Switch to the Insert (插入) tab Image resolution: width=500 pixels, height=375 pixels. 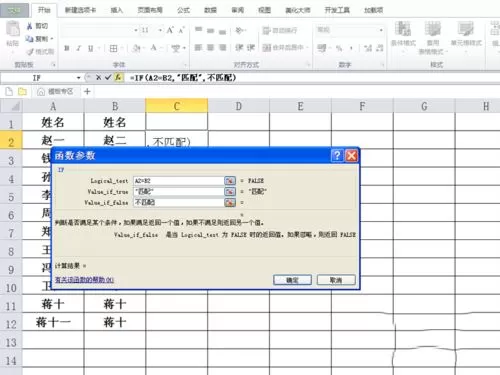[x=117, y=10]
